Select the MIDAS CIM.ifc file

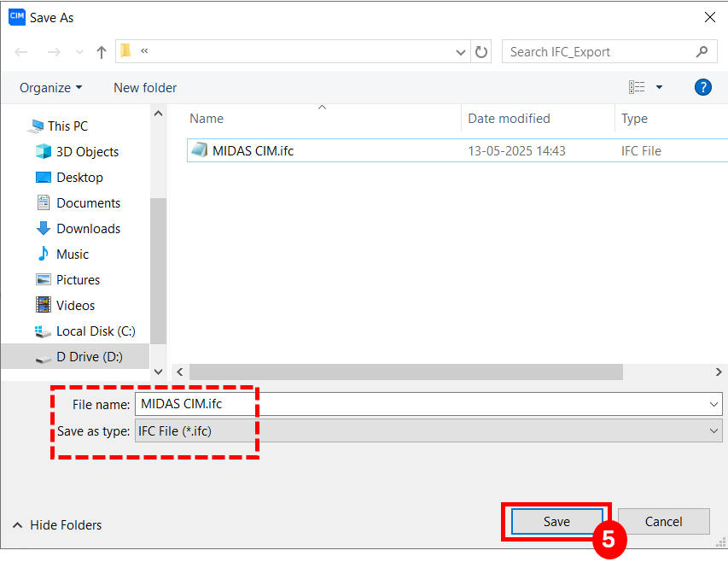457,150
